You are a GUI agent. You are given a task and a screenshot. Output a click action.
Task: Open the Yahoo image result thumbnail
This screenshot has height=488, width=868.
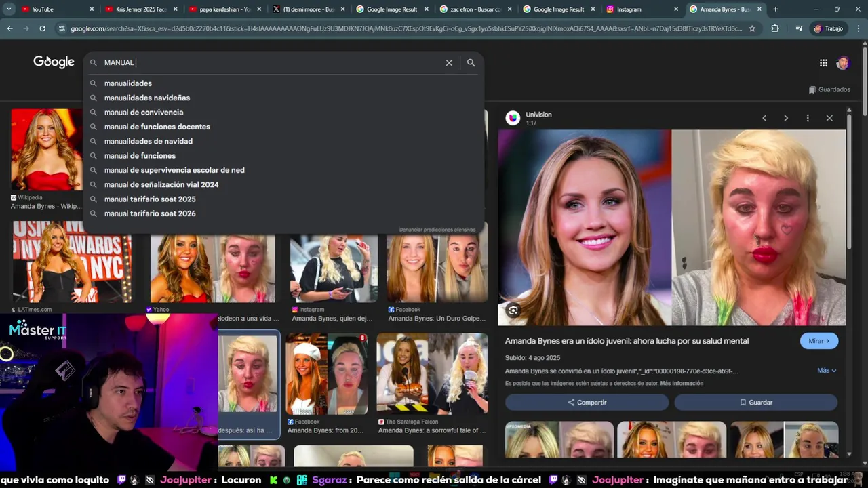pyautogui.click(x=212, y=268)
